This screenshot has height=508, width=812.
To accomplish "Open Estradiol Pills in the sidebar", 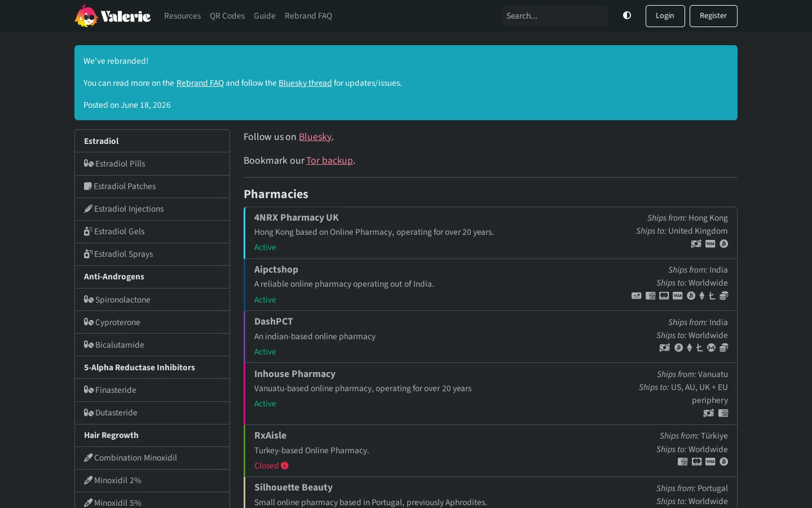I will [152, 164].
